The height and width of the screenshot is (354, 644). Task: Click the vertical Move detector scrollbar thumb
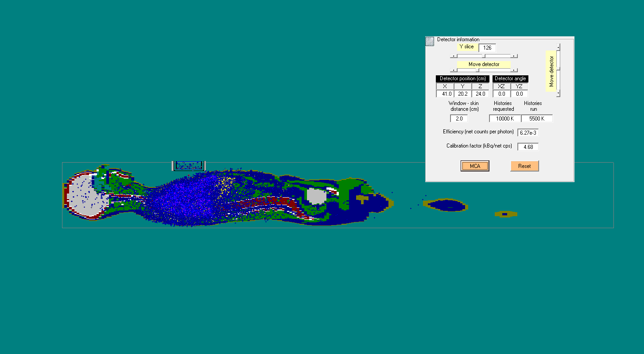coord(558,69)
